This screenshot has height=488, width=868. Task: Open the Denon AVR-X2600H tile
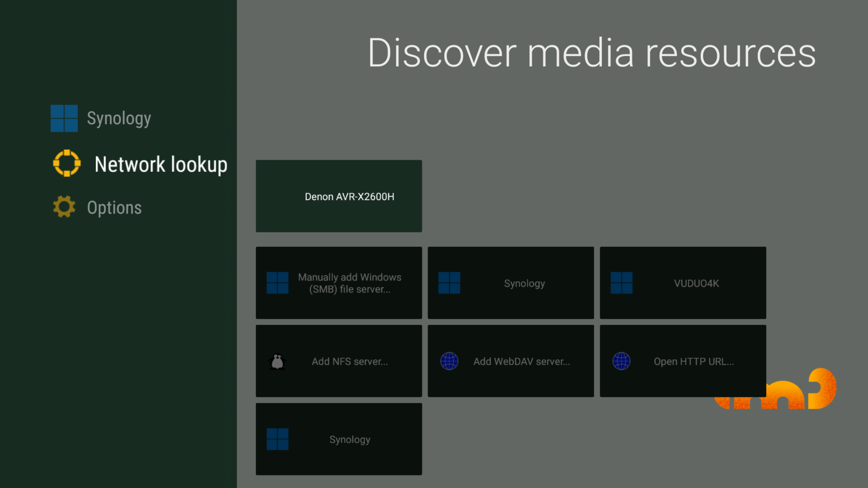pyautogui.click(x=339, y=196)
